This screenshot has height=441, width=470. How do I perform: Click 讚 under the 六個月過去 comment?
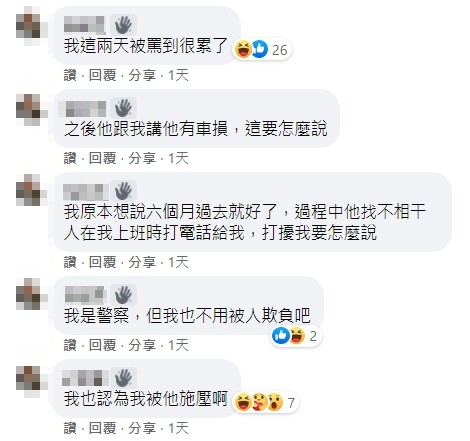pos(70,262)
